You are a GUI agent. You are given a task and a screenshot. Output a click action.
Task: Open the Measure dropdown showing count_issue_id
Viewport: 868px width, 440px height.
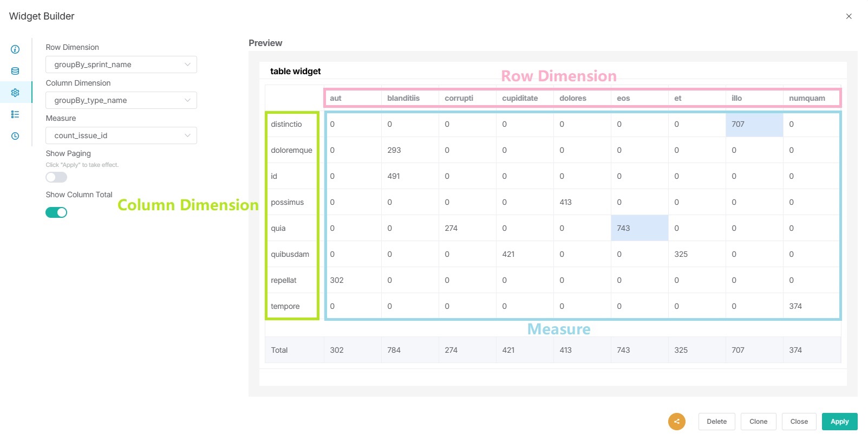[121, 135]
